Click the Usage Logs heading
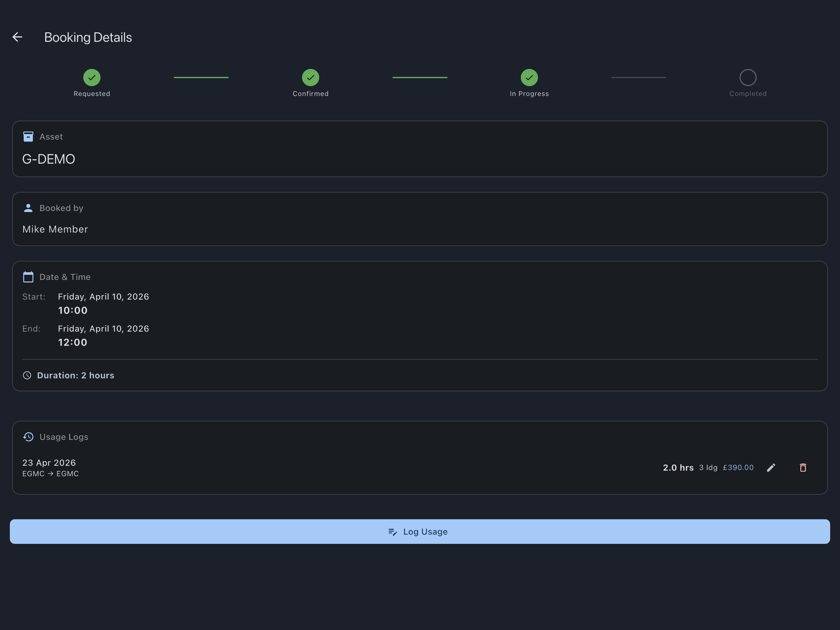The height and width of the screenshot is (630, 840). 64,437
